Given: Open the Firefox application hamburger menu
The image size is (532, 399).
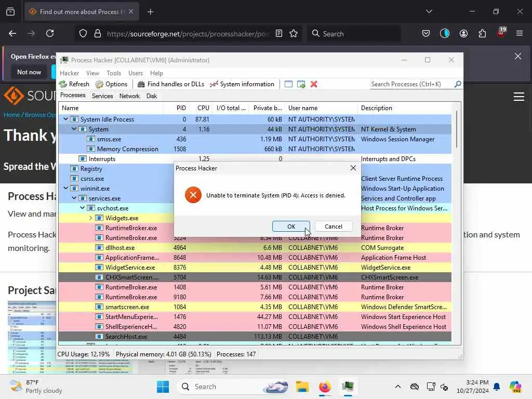Looking at the screenshot, I should tap(520, 33).
